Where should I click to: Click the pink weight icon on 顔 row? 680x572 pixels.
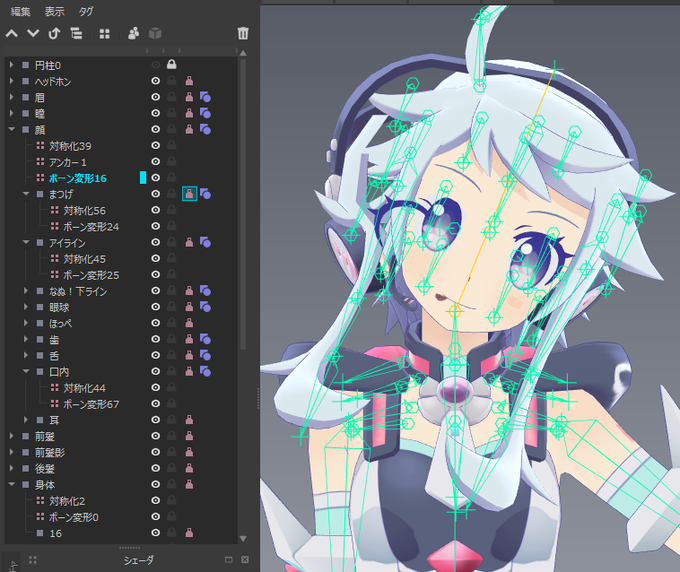pyautogui.click(x=189, y=129)
